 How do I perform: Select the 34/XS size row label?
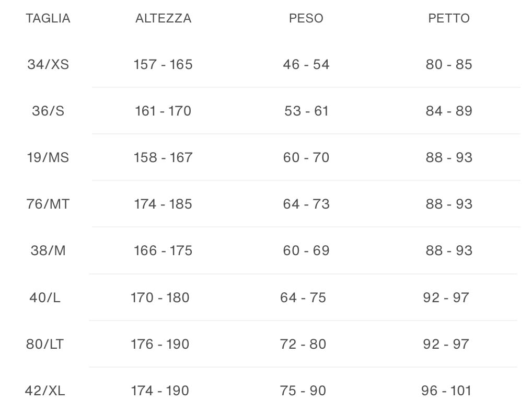point(48,65)
